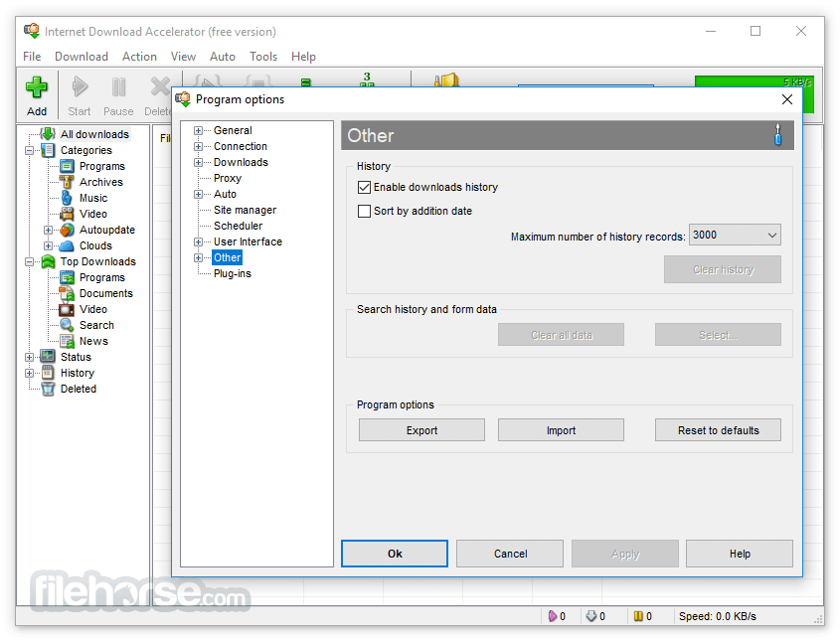Click the Cancel button
The height and width of the screenshot is (642, 840).
point(510,554)
